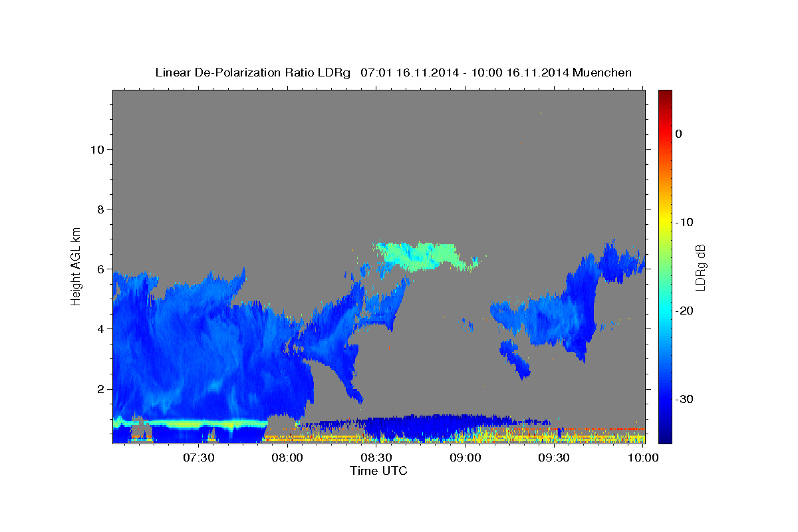Click the '07:30' time axis label

[199, 458]
